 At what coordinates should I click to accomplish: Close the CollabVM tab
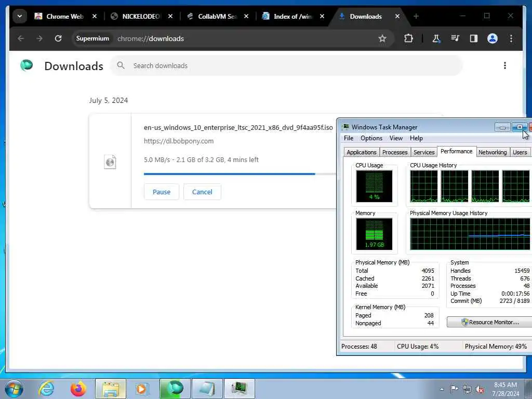246,16
